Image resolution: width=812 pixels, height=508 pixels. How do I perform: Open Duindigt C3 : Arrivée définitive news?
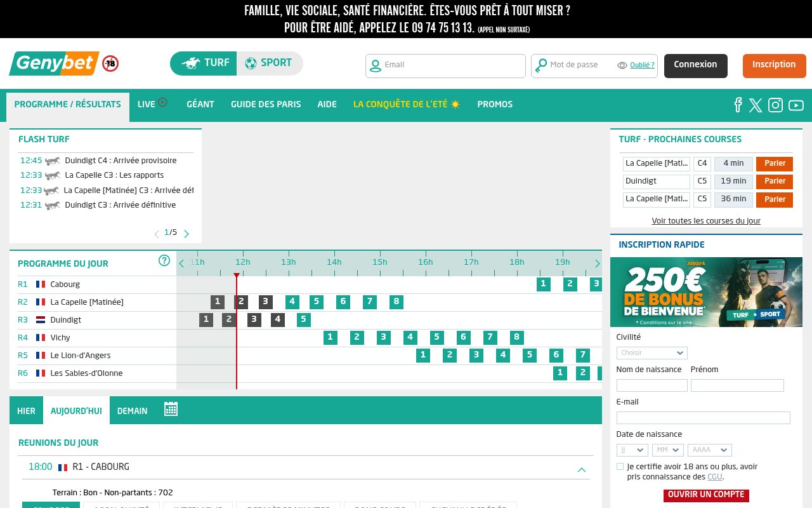click(x=120, y=205)
